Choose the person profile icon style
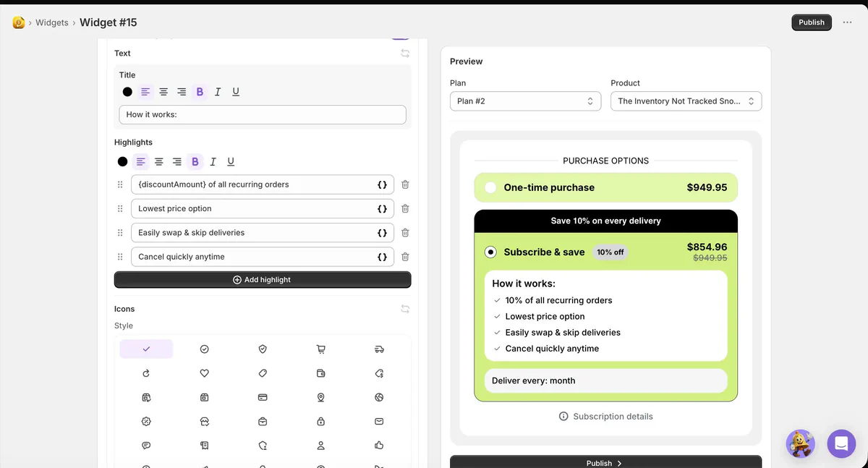868x468 pixels. click(x=320, y=445)
